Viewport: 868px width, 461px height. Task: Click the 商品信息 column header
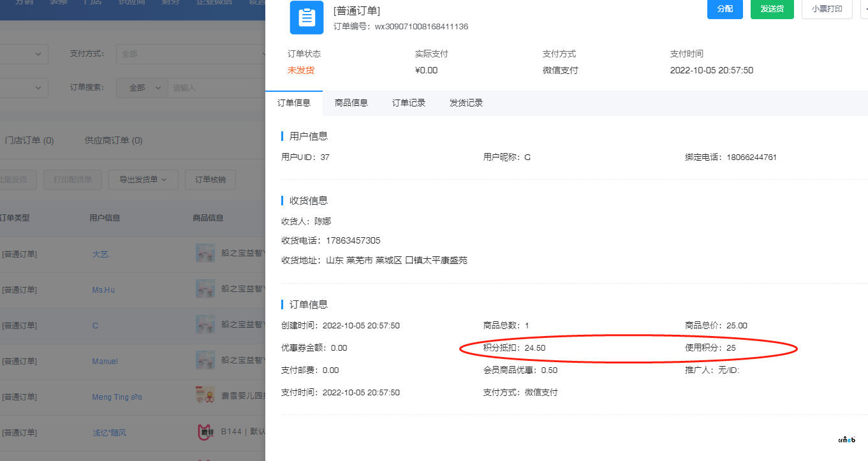208,217
